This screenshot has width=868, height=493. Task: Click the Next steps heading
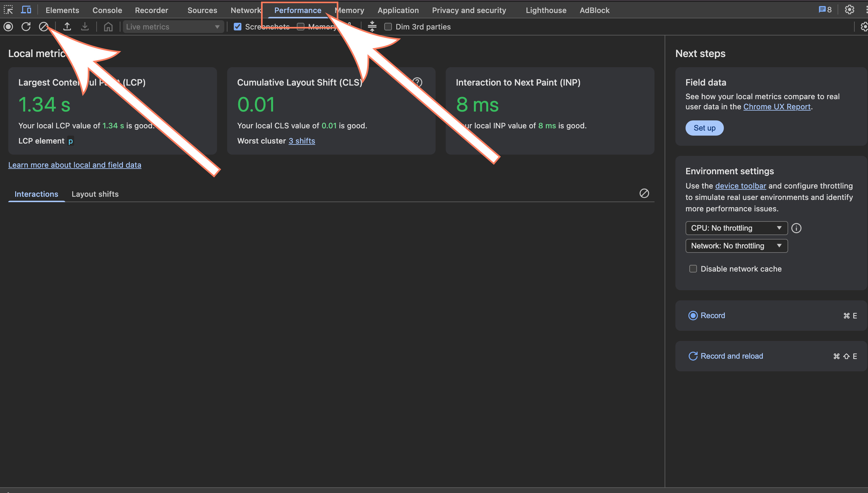(700, 54)
